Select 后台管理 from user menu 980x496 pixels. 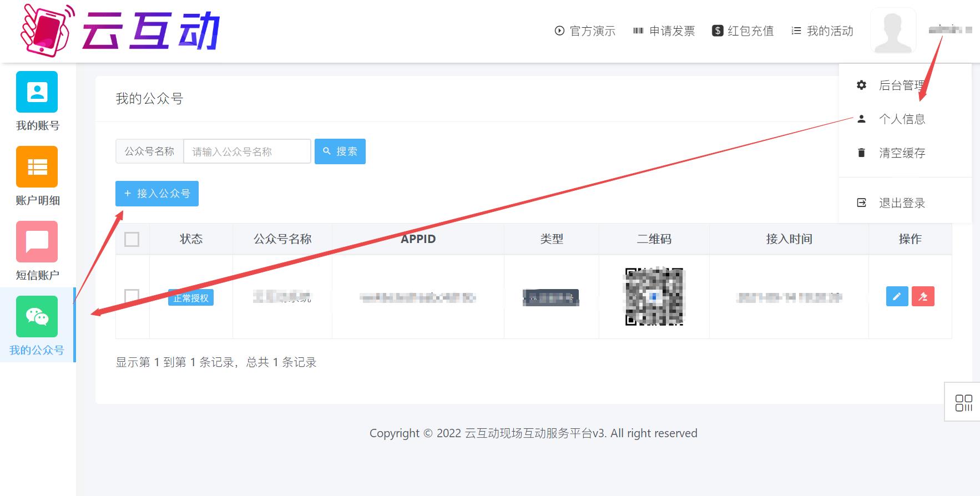901,85
